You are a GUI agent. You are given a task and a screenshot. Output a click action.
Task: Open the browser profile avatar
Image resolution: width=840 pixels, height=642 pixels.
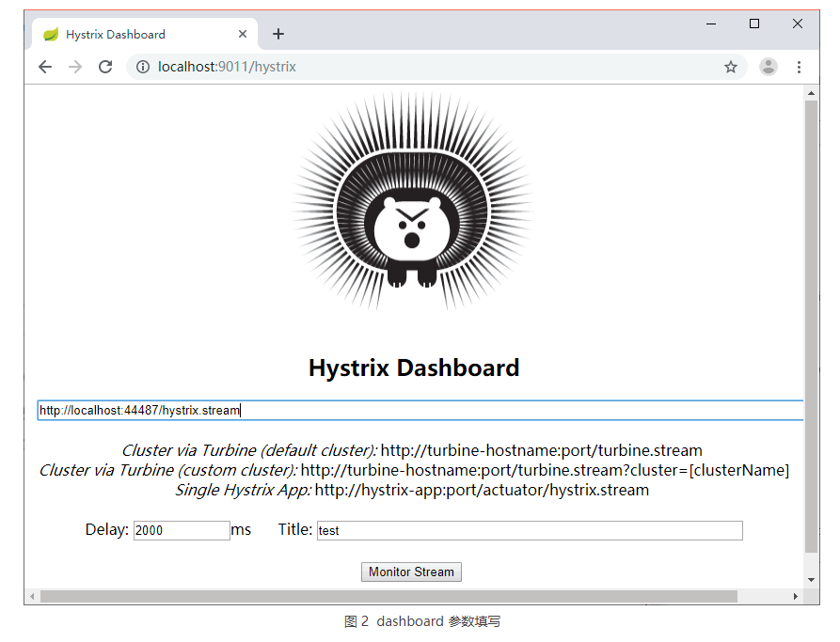[x=769, y=67]
